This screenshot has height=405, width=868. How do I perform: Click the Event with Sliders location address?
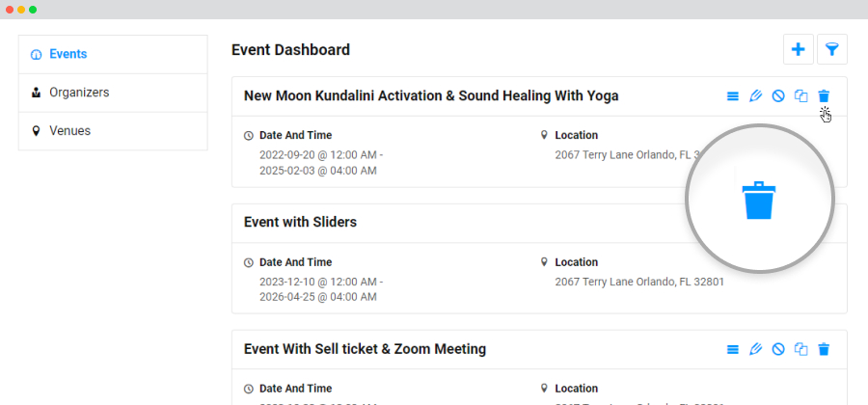pyautogui.click(x=639, y=282)
